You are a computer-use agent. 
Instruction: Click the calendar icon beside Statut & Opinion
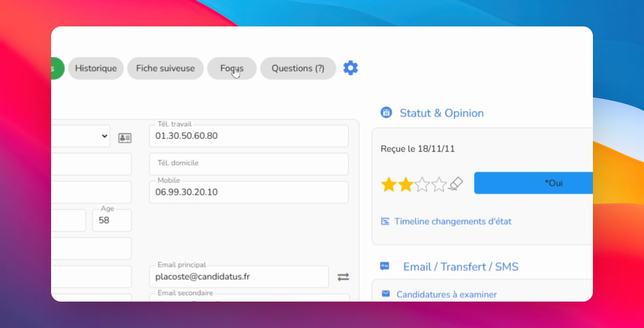point(386,113)
